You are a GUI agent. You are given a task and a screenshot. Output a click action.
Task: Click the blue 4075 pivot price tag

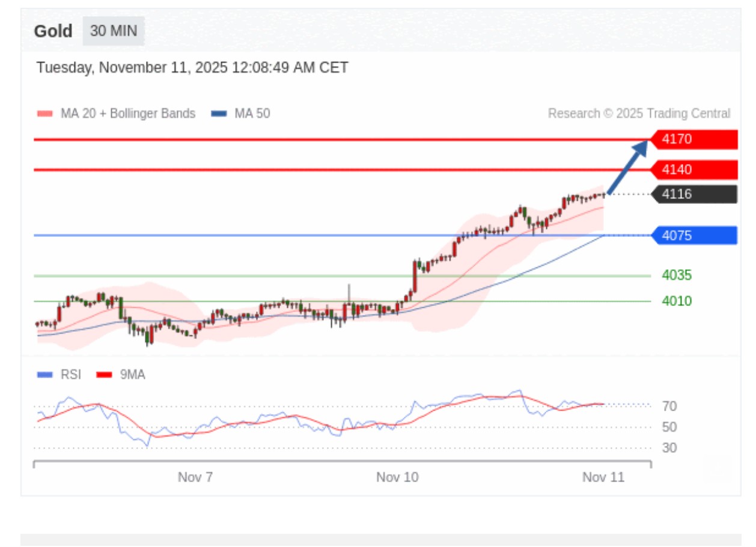click(694, 236)
